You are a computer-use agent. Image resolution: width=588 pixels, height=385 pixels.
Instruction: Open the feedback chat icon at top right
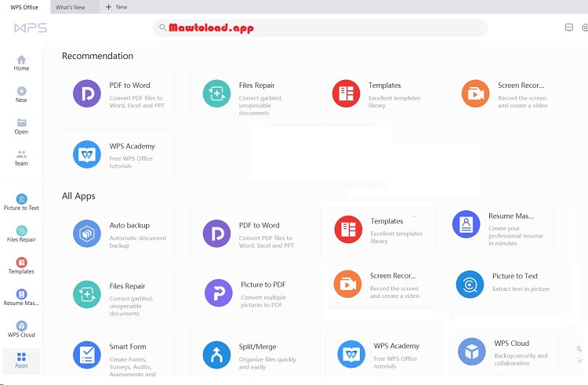569,27
